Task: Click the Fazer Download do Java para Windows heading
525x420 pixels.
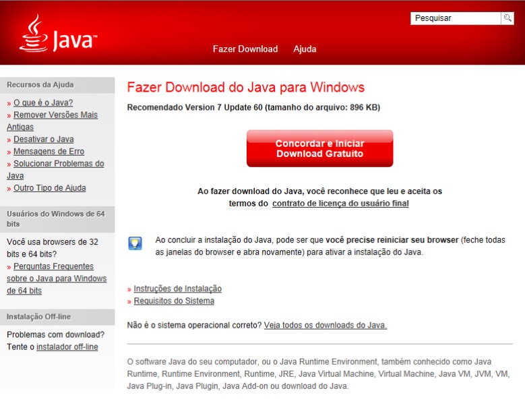Action: click(245, 88)
